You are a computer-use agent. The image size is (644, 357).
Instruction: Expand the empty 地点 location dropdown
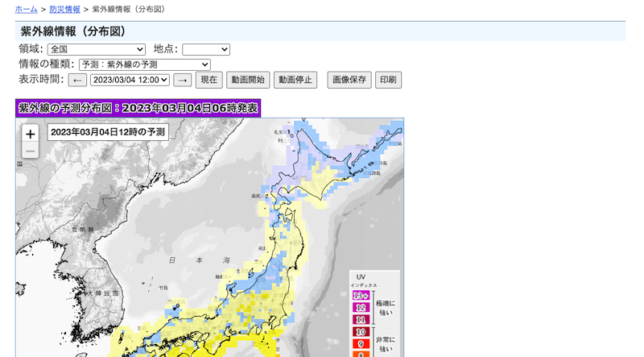[205, 50]
